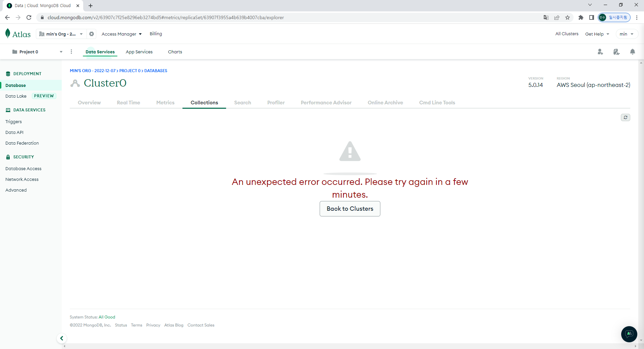
Task: Open the Metrics tab
Action: [x=165, y=103]
